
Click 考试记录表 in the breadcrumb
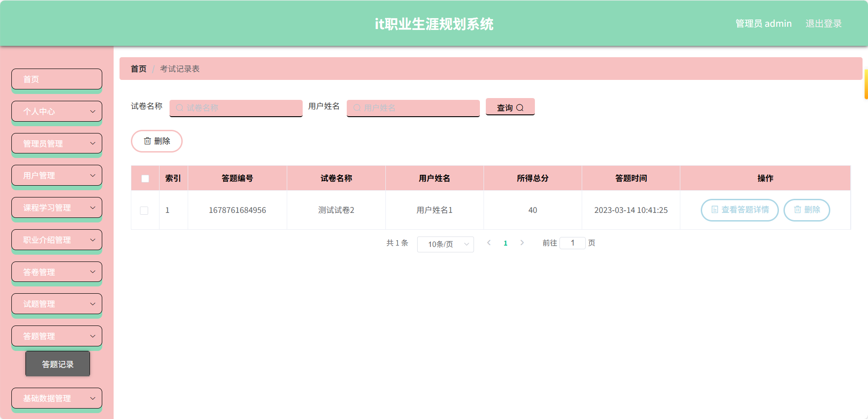point(180,69)
